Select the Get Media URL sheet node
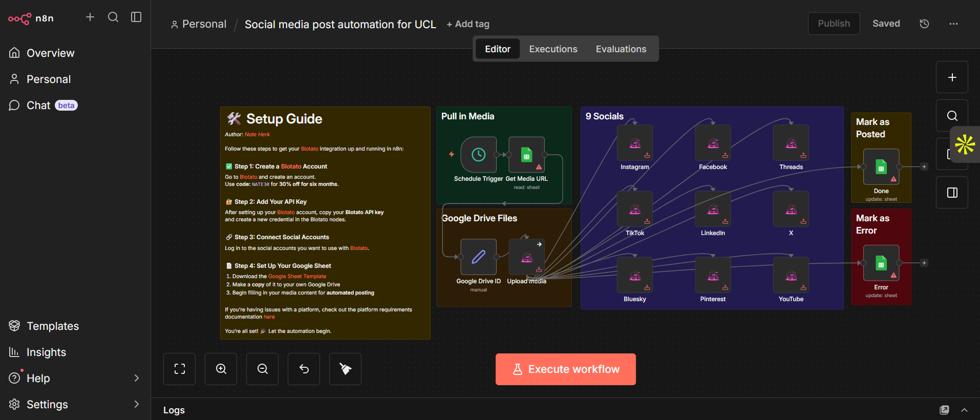This screenshot has height=420, width=980. coord(526,155)
